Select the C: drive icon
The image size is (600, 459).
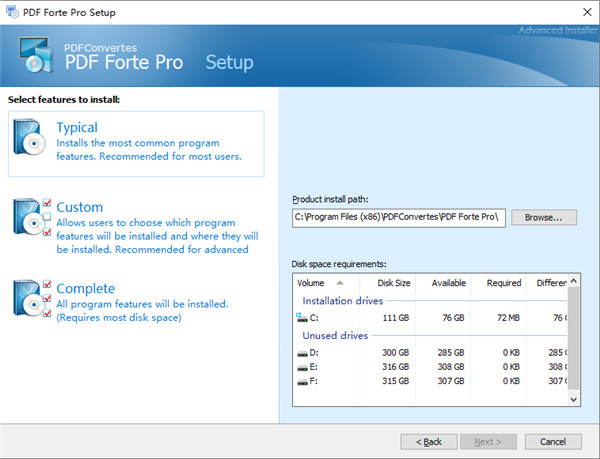point(302,317)
